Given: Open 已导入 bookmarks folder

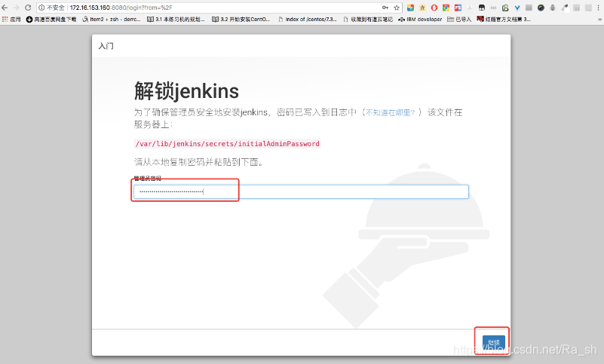Looking at the screenshot, I should pyautogui.click(x=459, y=20).
